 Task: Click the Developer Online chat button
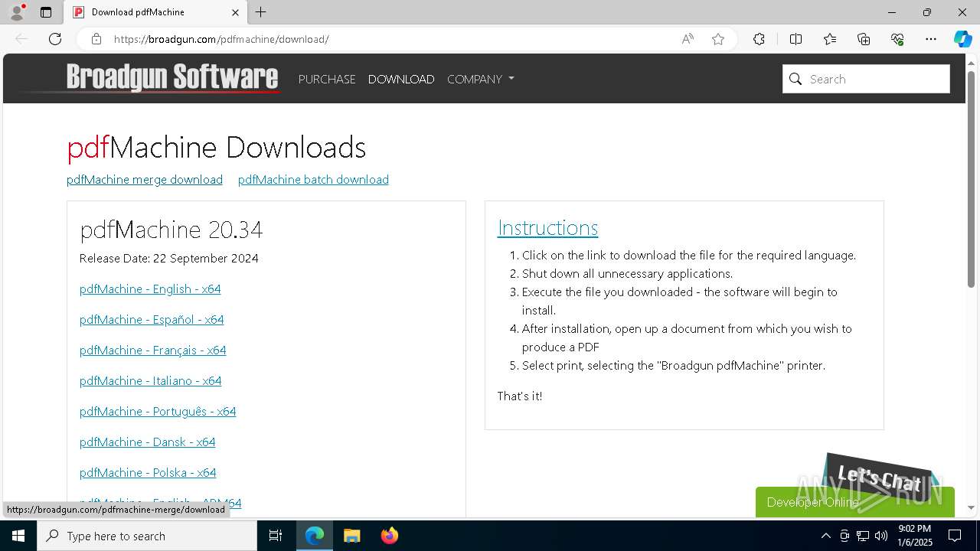point(855,502)
